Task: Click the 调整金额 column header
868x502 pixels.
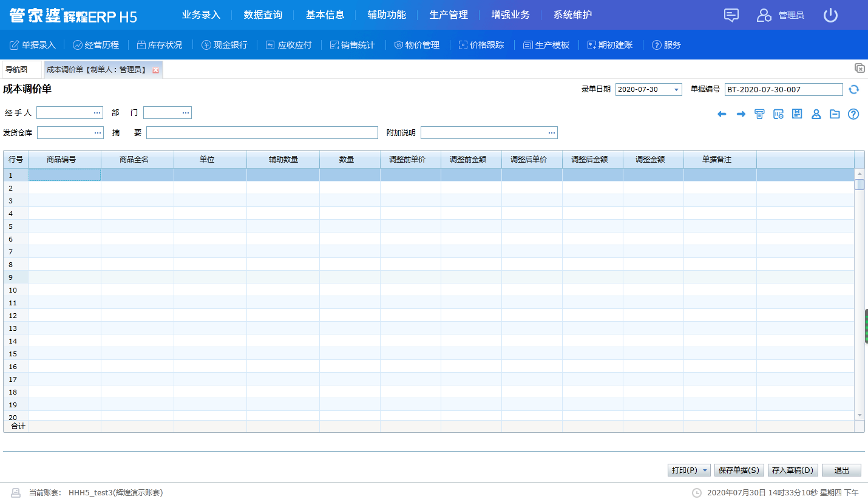Action: coord(653,160)
